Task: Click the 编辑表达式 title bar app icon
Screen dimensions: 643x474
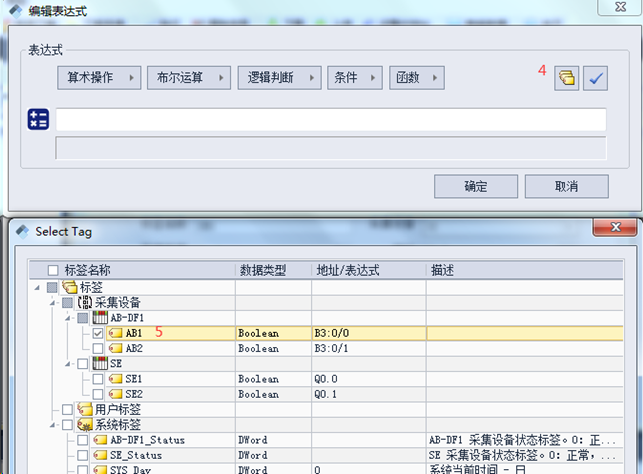Action: pyautogui.click(x=16, y=11)
